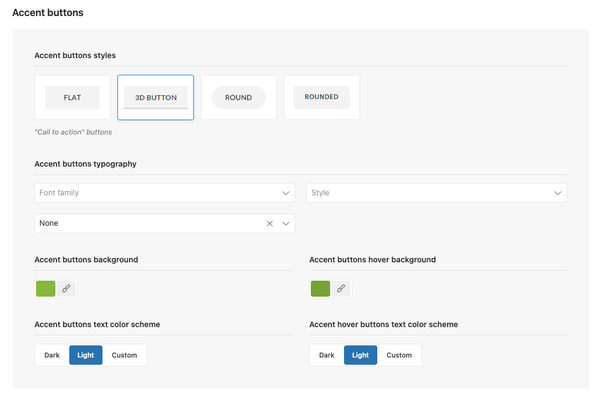
Task: Click the None text transform field
Action: point(165,223)
